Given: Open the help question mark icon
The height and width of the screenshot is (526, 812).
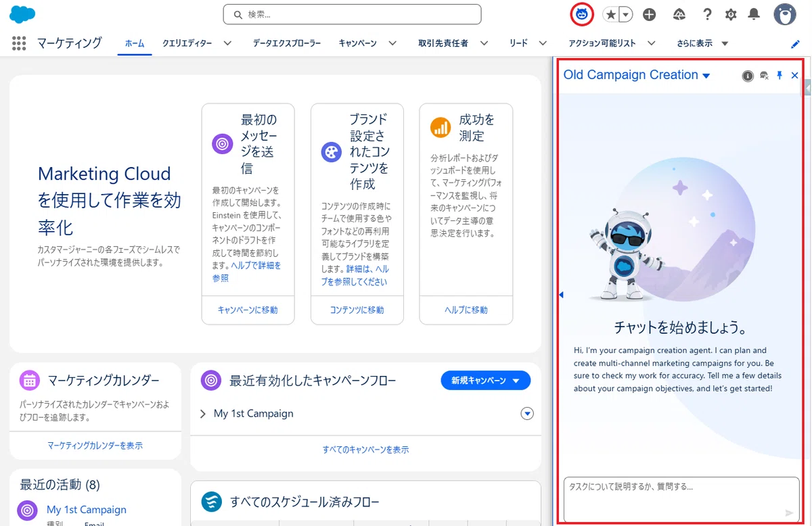Looking at the screenshot, I should (x=707, y=14).
